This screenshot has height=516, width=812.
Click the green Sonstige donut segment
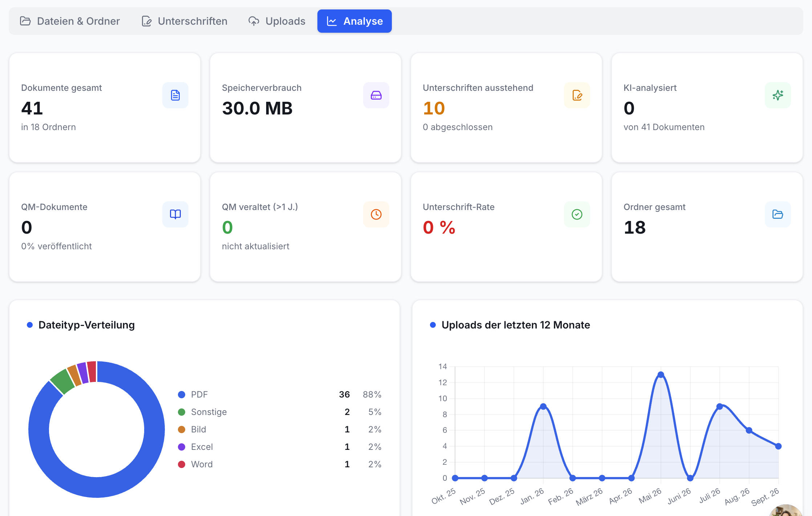[63, 381]
